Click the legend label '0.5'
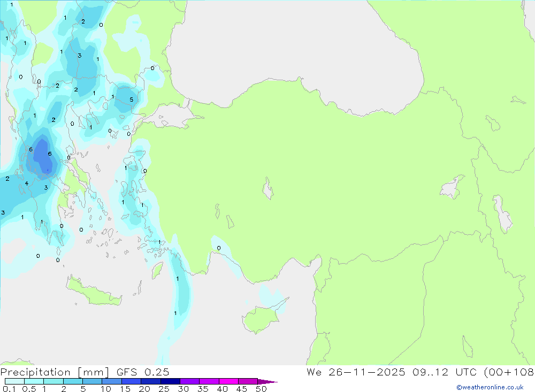Image resolution: width=535 pixels, height=392 pixels. tap(29, 389)
